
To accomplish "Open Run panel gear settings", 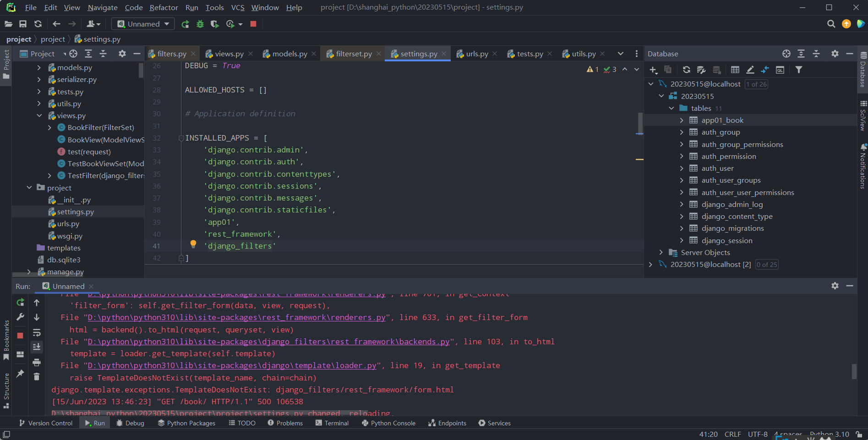I will pyautogui.click(x=835, y=286).
